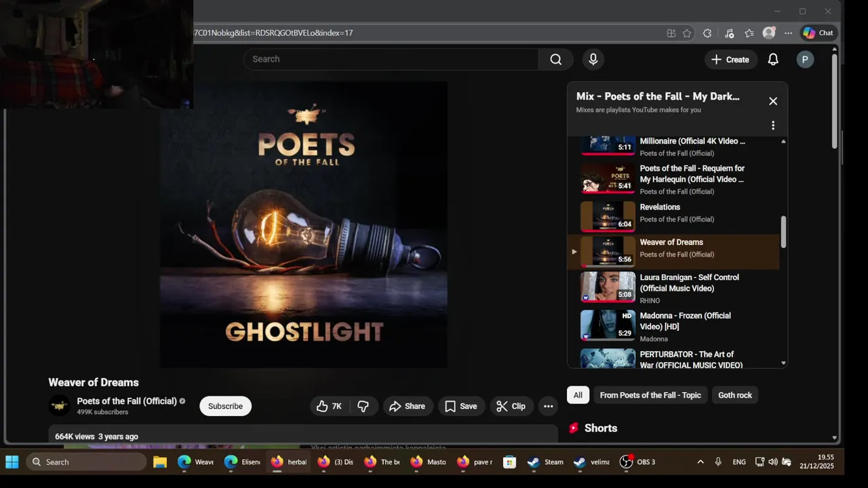The height and width of the screenshot is (488, 868).
Task: Switch to the Steam taskbar window
Action: tap(545, 462)
